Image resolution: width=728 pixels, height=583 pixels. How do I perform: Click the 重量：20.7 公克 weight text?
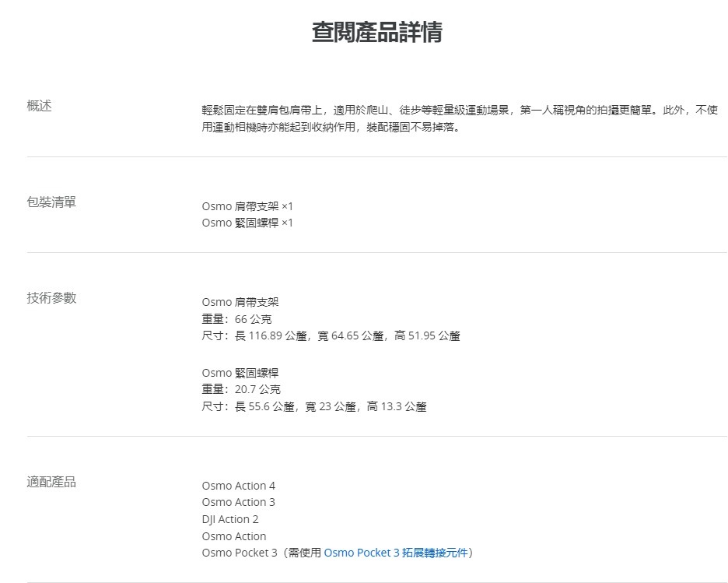pyautogui.click(x=241, y=389)
